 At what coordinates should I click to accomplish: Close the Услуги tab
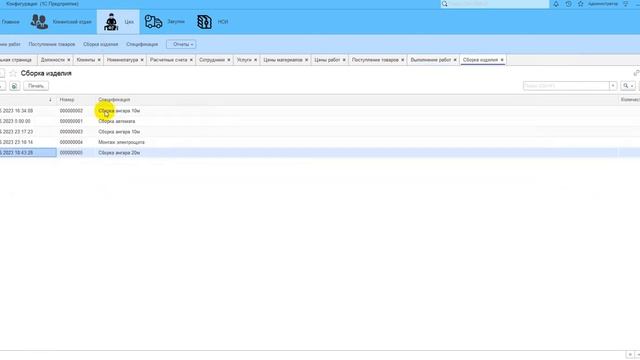pos(256,60)
